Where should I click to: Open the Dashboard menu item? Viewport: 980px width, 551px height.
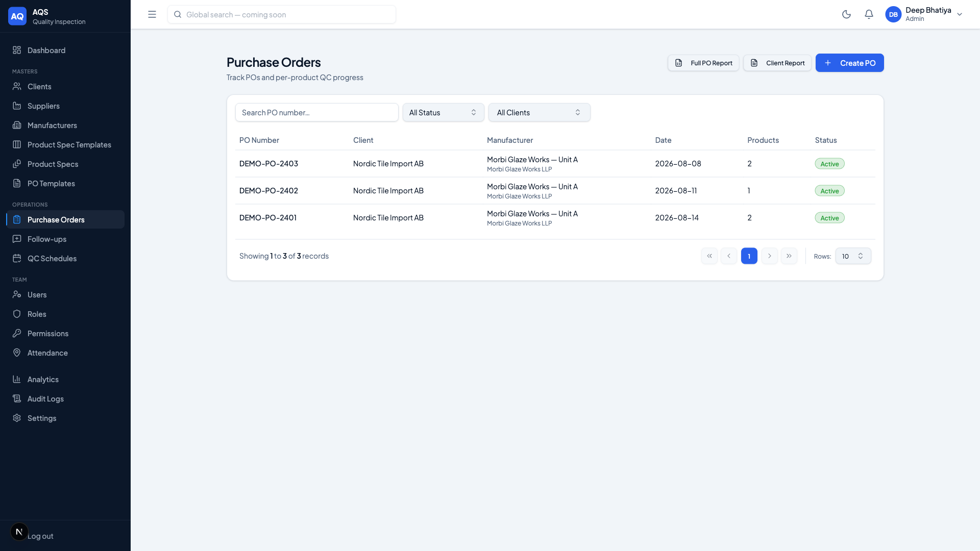coord(65,50)
